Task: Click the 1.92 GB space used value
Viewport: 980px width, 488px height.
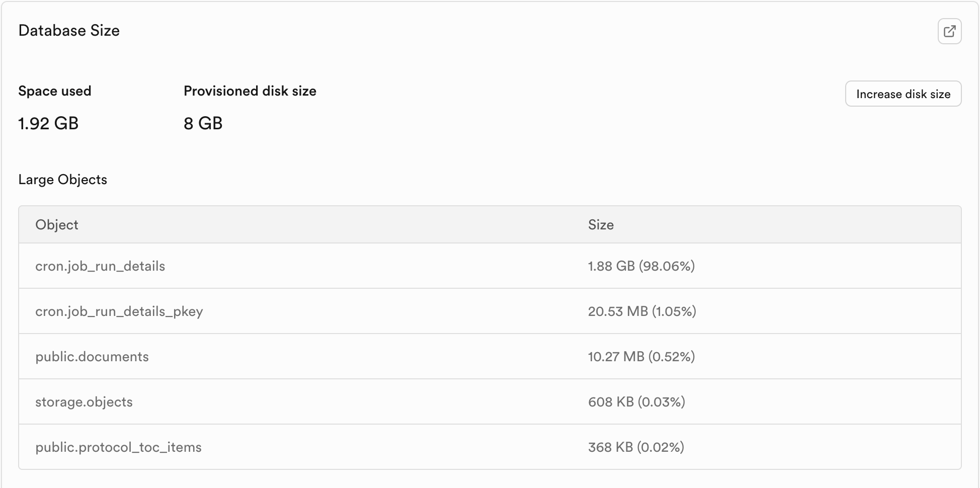Action: (48, 123)
